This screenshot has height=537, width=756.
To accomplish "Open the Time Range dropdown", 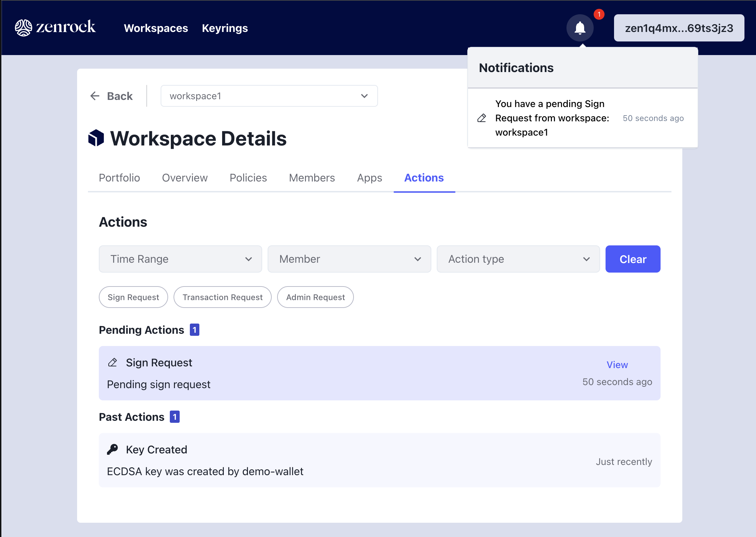I will coord(180,259).
